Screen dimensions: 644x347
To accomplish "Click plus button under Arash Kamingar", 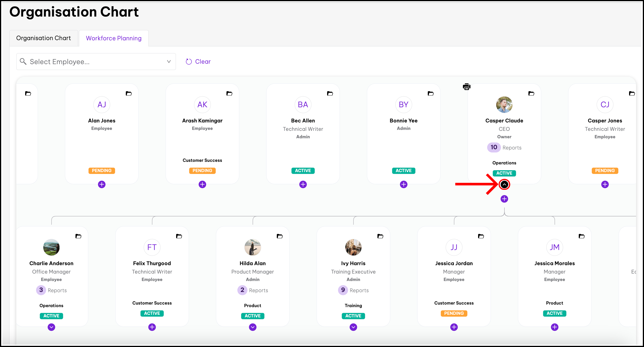I will click(202, 184).
